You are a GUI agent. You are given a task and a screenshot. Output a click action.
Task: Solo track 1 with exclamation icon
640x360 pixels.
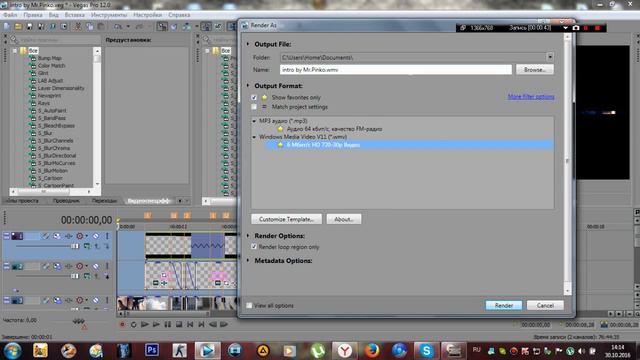tap(107, 236)
